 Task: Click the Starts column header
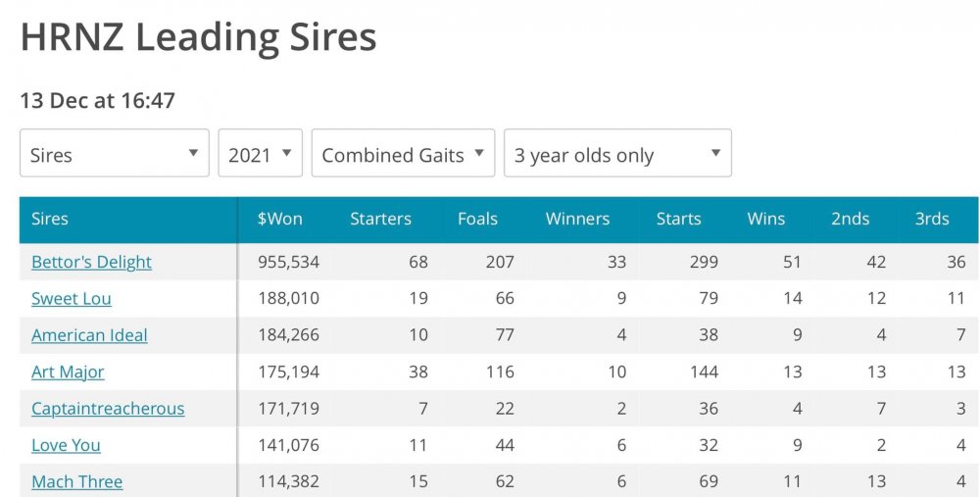pyautogui.click(x=678, y=219)
